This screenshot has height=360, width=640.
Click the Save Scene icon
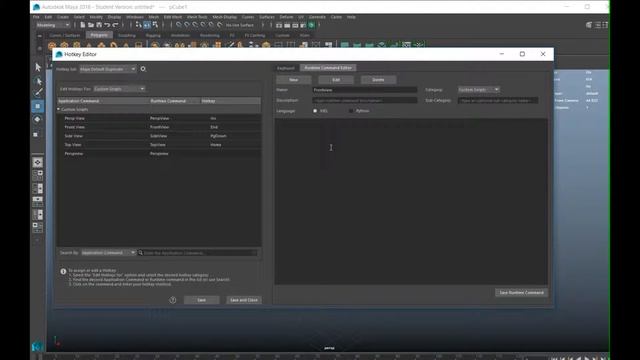coord(99,25)
